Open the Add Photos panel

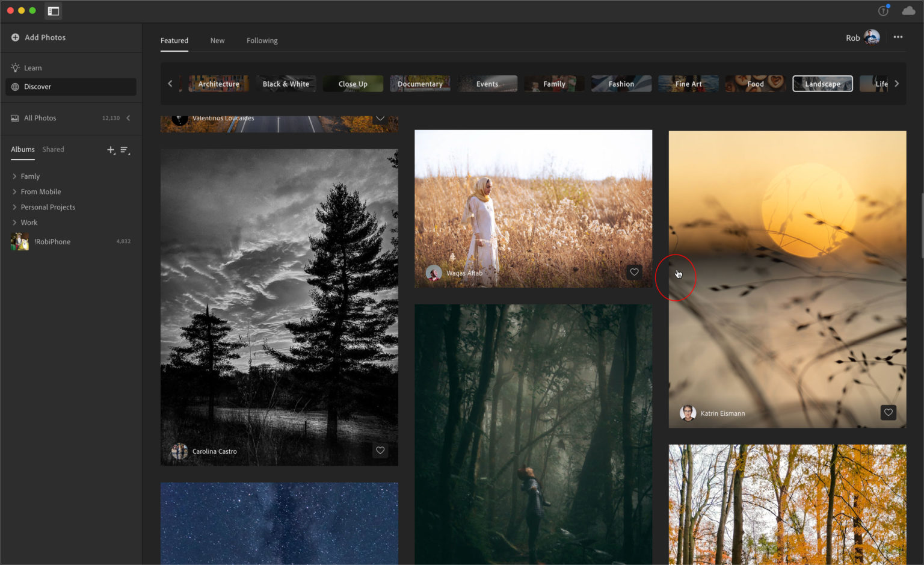point(38,37)
